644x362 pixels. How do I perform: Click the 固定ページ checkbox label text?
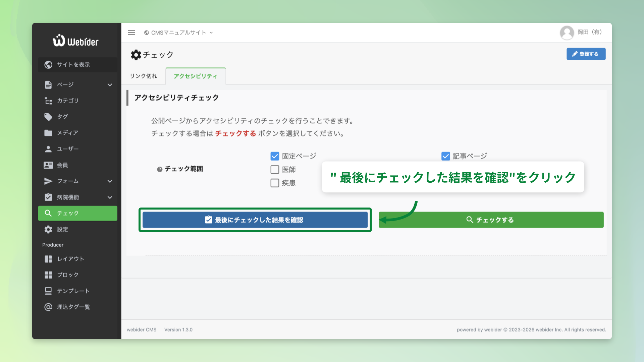pyautogui.click(x=299, y=156)
